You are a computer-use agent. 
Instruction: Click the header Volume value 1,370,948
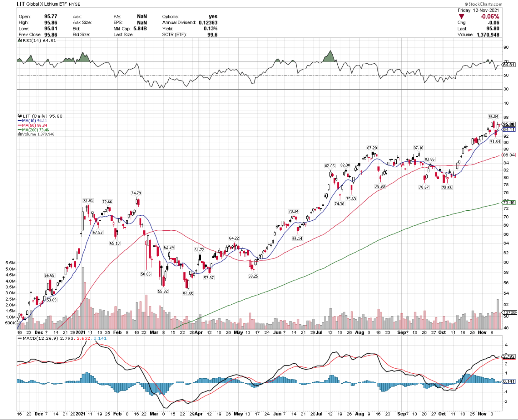(488, 34)
